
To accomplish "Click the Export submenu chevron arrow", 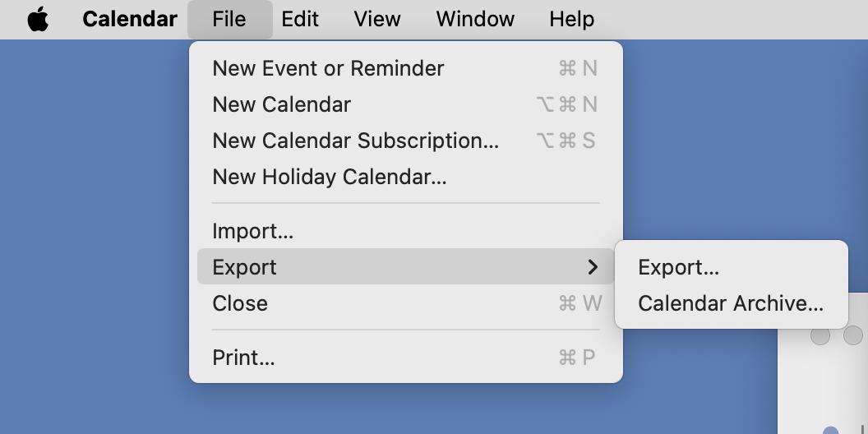I will pyautogui.click(x=593, y=267).
